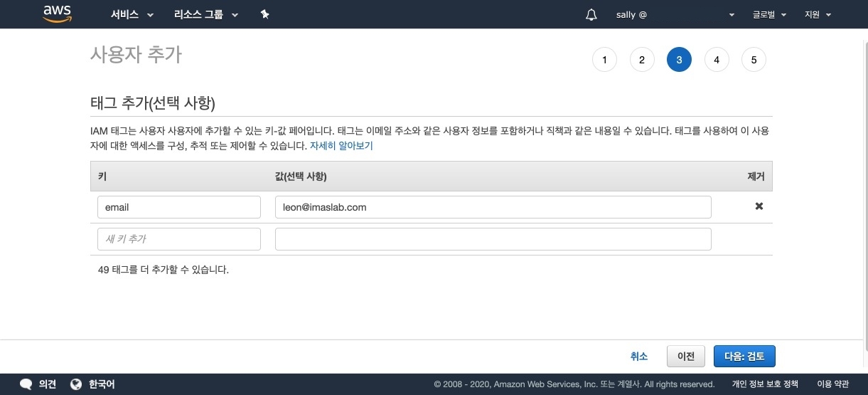Click the feedback speech bubble icon
Image resolution: width=868 pixels, height=395 pixels.
(x=26, y=384)
